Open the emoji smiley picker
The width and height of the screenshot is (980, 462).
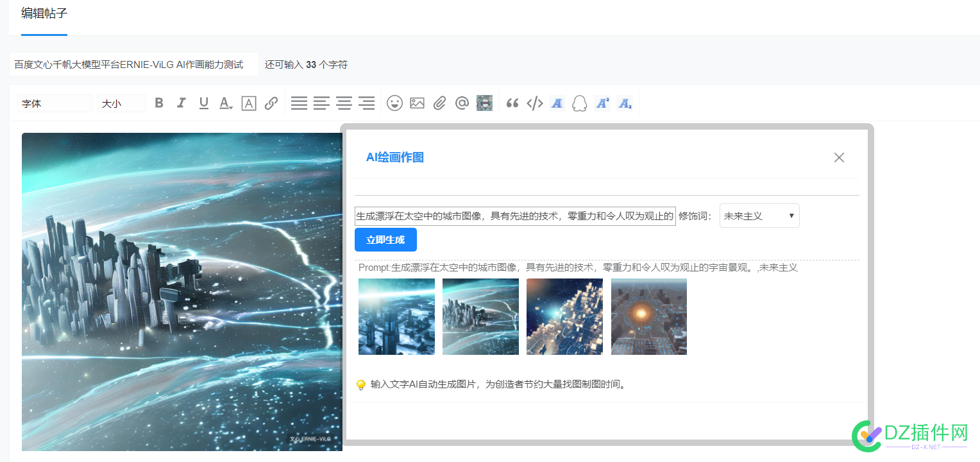[394, 103]
